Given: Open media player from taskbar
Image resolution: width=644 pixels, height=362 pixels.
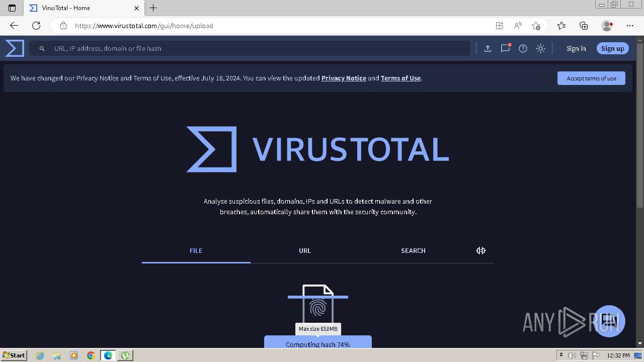Looking at the screenshot, I should point(74,355).
